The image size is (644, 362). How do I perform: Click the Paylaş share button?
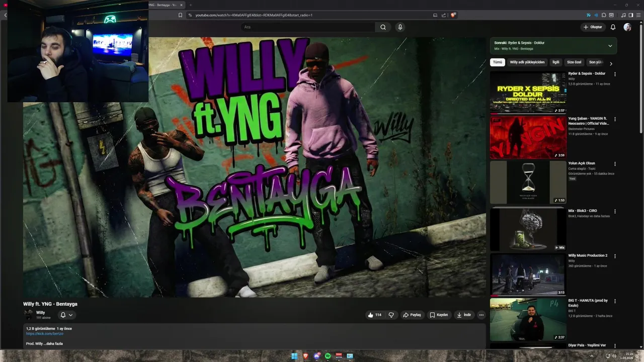point(412,315)
